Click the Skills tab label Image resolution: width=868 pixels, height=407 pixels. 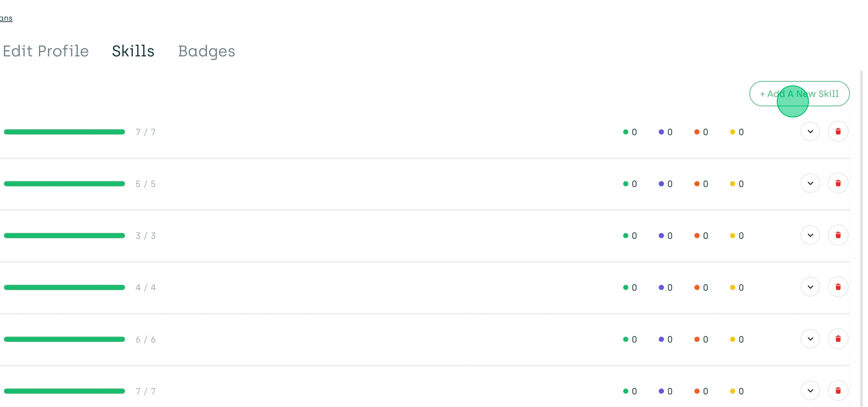[133, 51]
